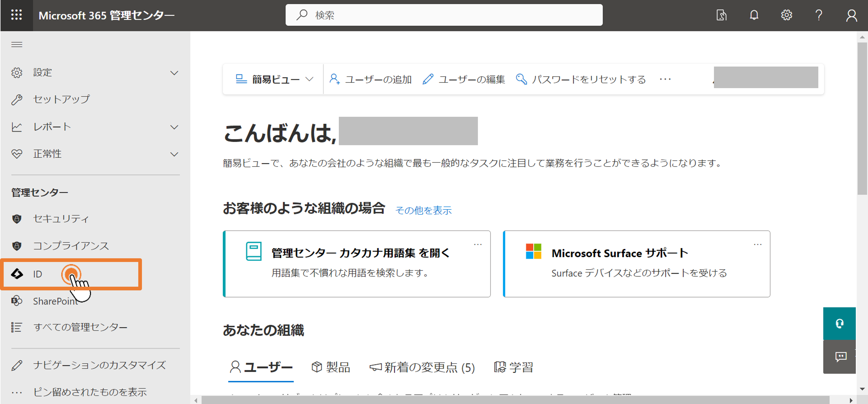This screenshot has height=404, width=868.
Task: Click the horizontal scrollbar at bottom
Action: pyautogui.click(x=515, y=400)
